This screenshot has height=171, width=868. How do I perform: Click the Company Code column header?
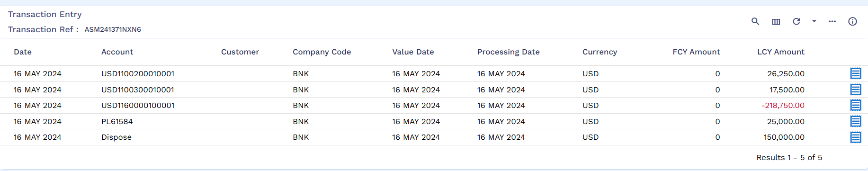(x=322, y=52)
